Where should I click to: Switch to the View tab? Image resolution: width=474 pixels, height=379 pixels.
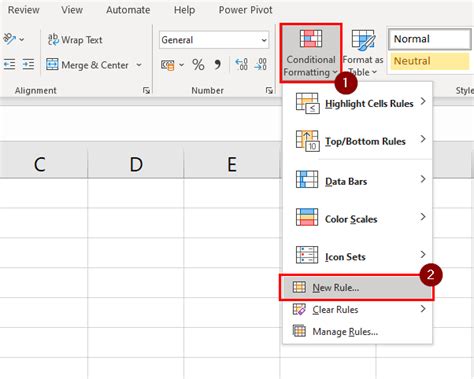tap(72, 10)
